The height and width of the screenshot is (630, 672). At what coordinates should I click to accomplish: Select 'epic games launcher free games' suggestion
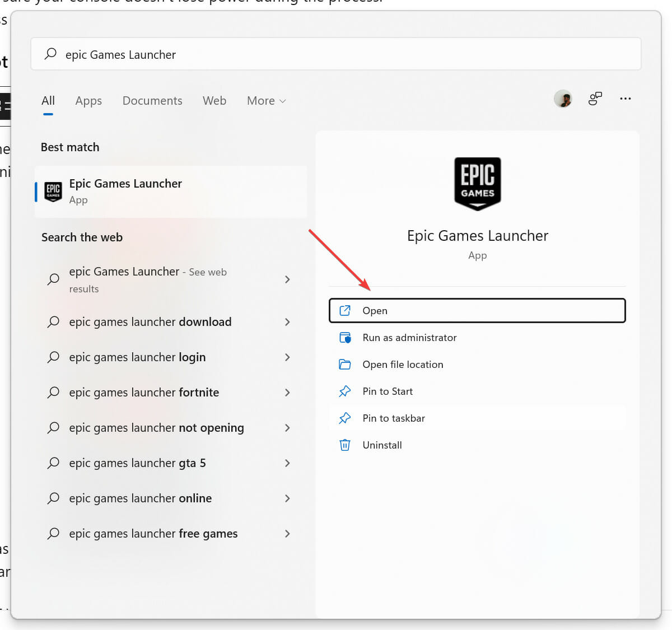coord(171,534)
